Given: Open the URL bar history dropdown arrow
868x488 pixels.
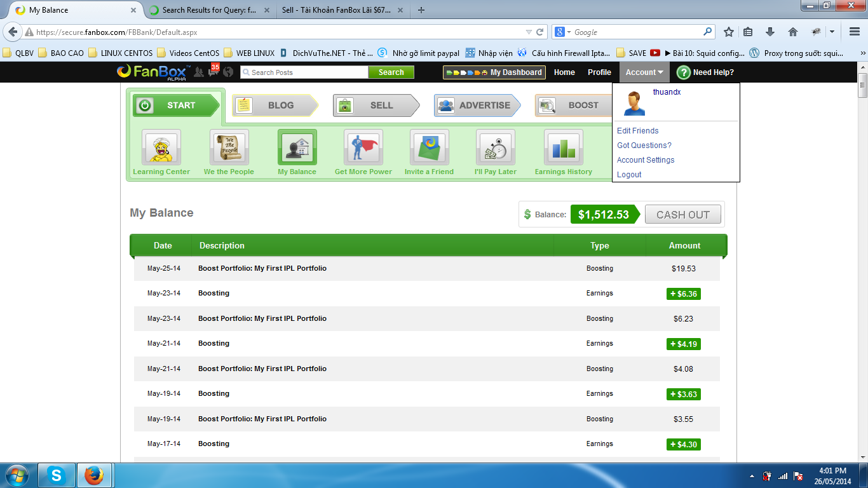Looking at the screenshot, I should (x=529, y=32).
